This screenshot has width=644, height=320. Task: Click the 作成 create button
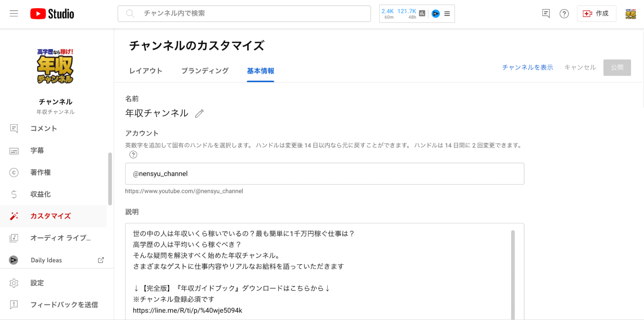[596, 14]
